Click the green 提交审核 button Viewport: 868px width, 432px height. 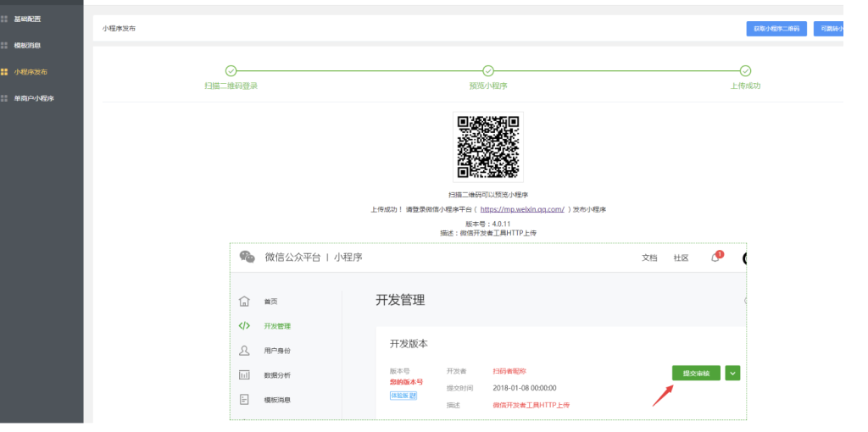(x=696, y=374)
